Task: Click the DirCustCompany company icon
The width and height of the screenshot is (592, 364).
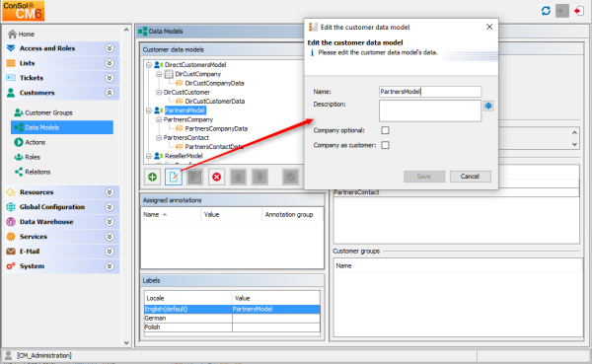Action: click(x=169, y=74)
